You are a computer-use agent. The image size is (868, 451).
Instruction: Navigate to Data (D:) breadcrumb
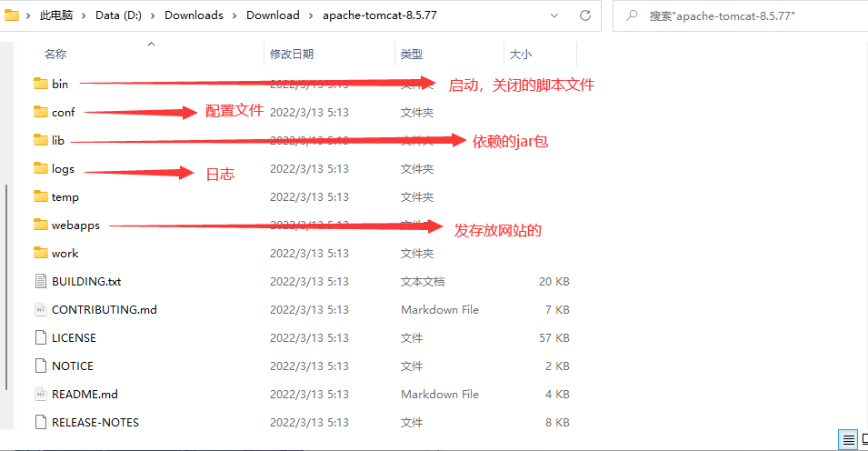(x=118, y=15)
